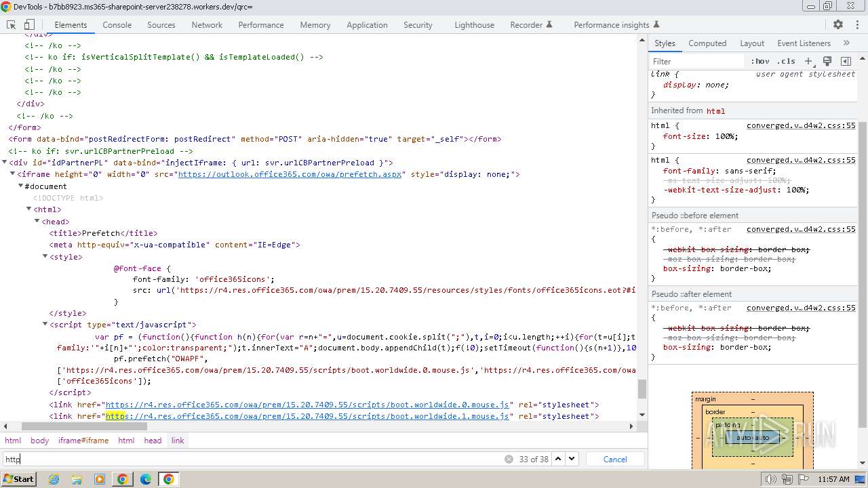868x488 pixels.
Task: Open the Memory tab
Action: coord(315,24)
